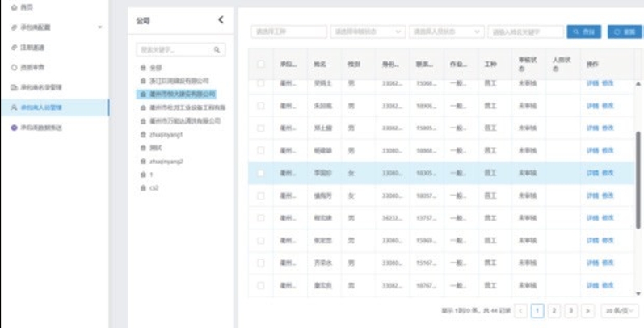The width and height of the screenshot is (644, 328).
Task: Go to the previous page with left arrow
Action: [520, 310]
